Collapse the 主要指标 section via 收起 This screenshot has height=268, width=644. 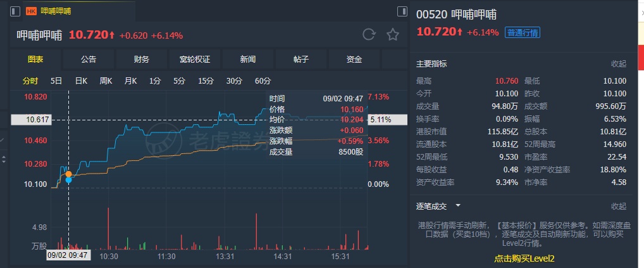[619, 64]
